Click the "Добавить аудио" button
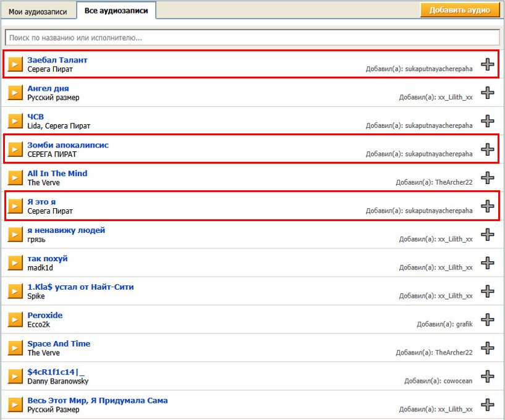This screenshot has width=505, height=420. click(x=460, y=10)
